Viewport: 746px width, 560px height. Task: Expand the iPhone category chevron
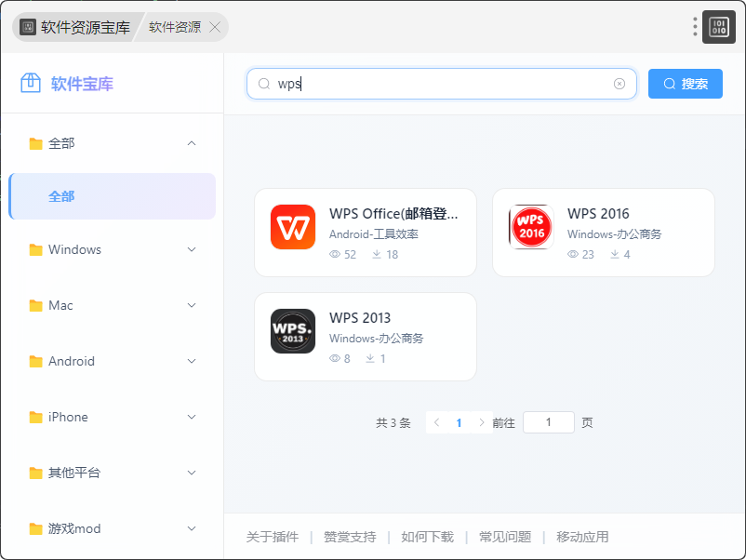(192, 417)
